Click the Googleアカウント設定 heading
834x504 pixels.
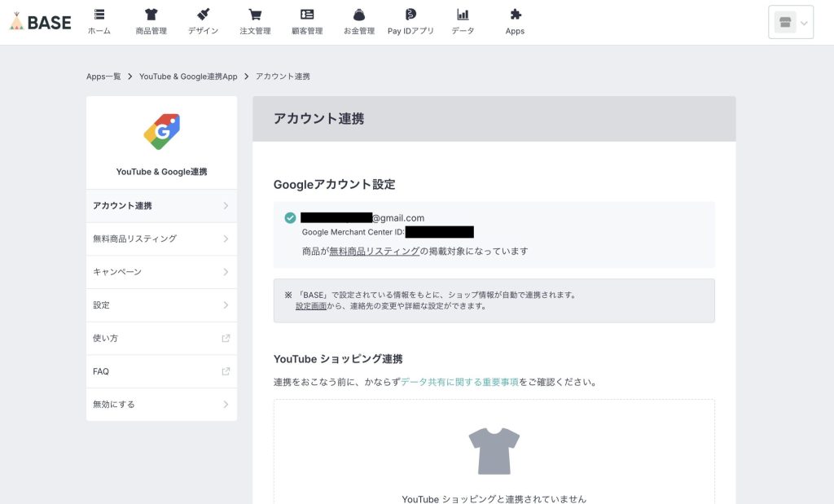tap(335, 185)
